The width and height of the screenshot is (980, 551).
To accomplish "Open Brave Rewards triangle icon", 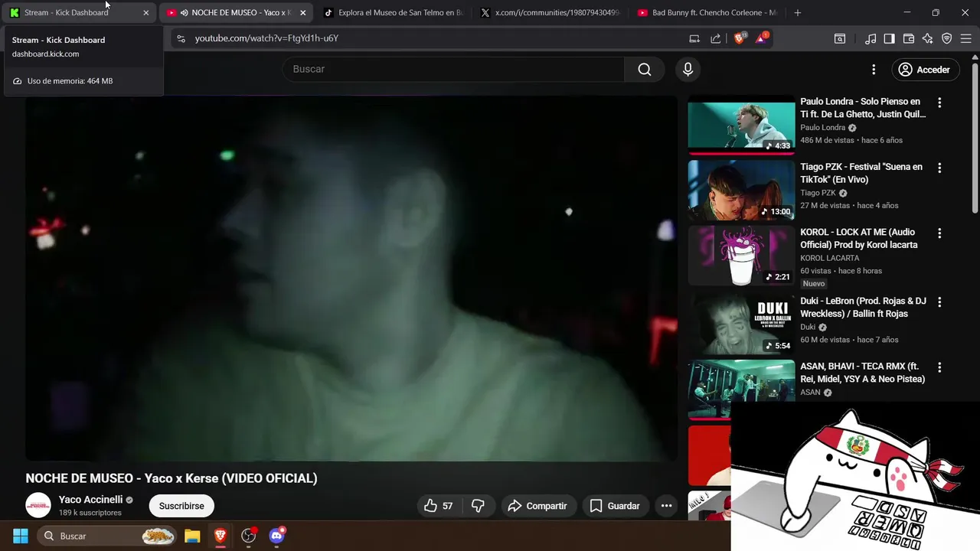I will coord(762,38).
